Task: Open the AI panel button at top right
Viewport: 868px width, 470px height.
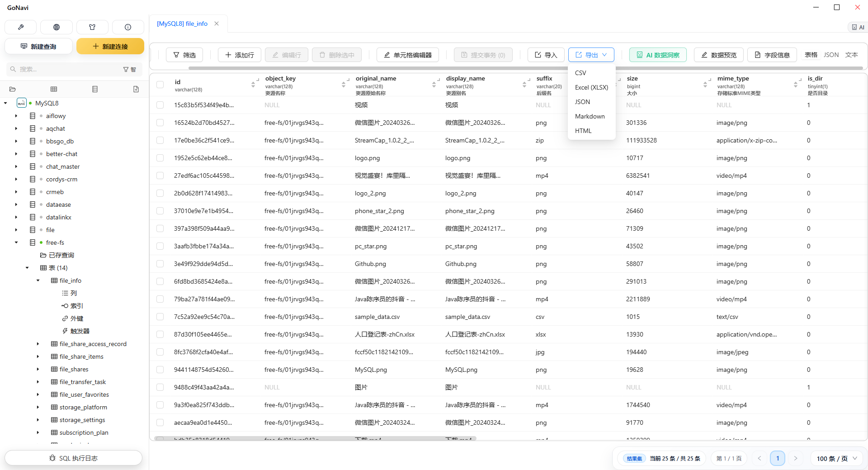Action: point(858,27)
